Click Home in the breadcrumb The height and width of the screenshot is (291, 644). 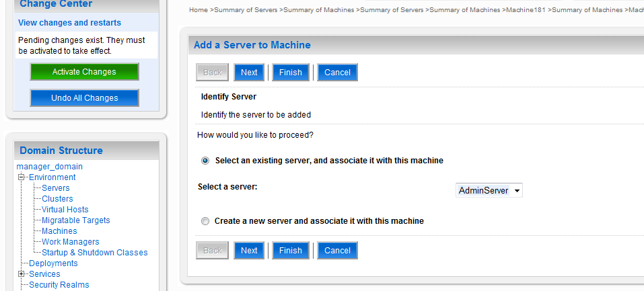click(x=199, y=10)
